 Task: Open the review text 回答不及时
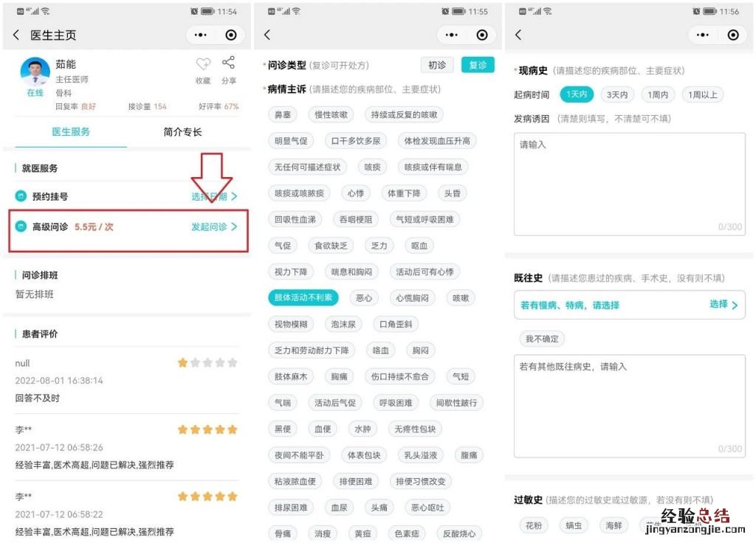tap(37, 398)
